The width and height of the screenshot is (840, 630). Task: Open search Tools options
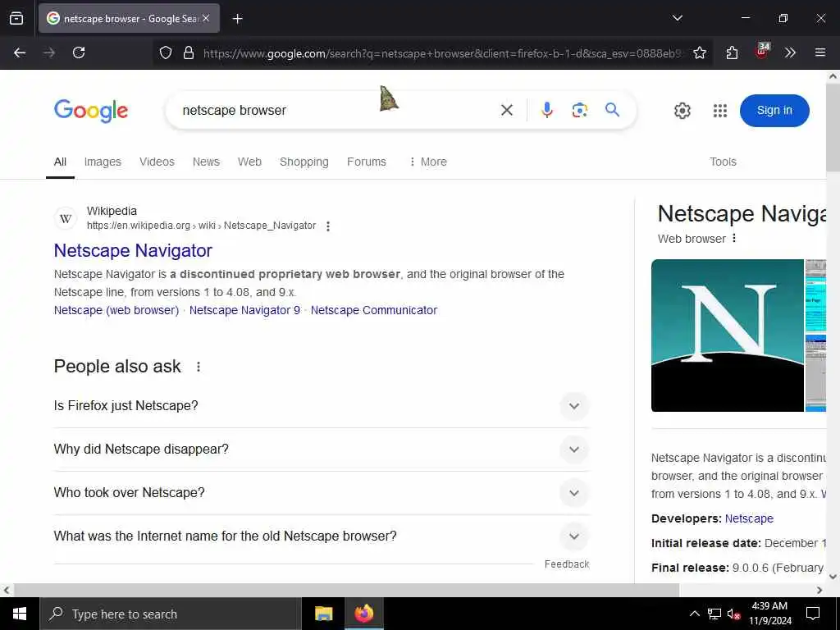(x=723, y=162)
